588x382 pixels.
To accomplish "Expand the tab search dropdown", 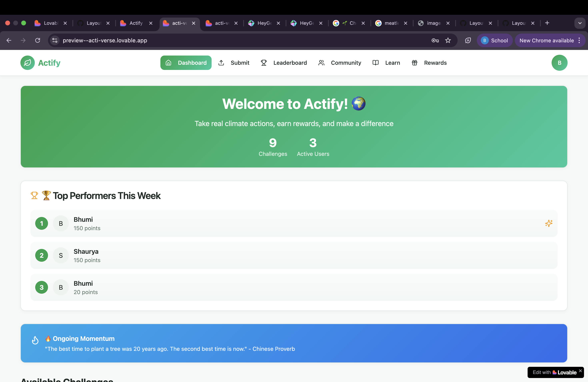I will (580, 23).
